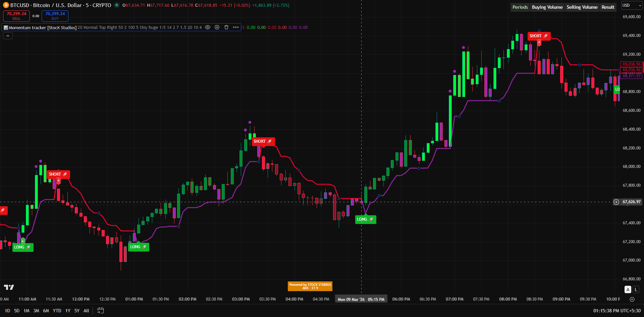
Task: Toggle auto scale A button
Action: coord(628,289)
